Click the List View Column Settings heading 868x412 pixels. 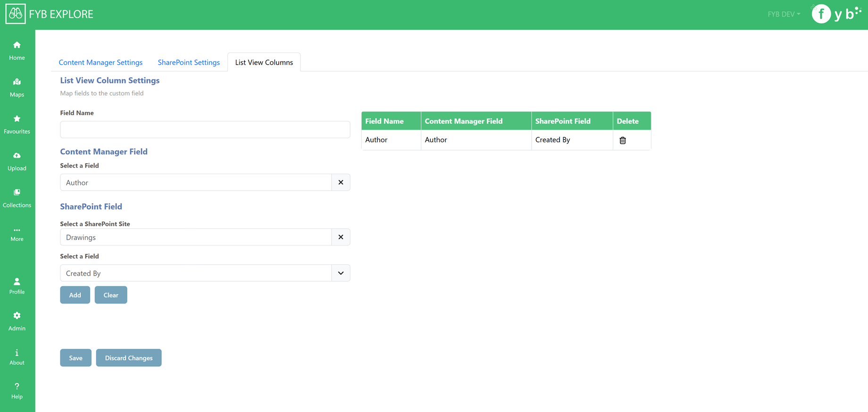click(110, 80)
